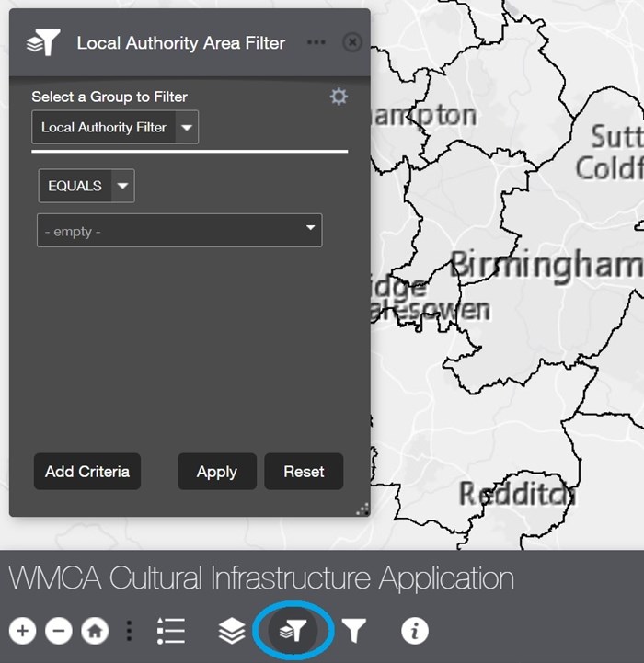Click the zoom in plus button
Viewport: 644px width, 663px height.
pyautogui.click(x=23, y=631)
